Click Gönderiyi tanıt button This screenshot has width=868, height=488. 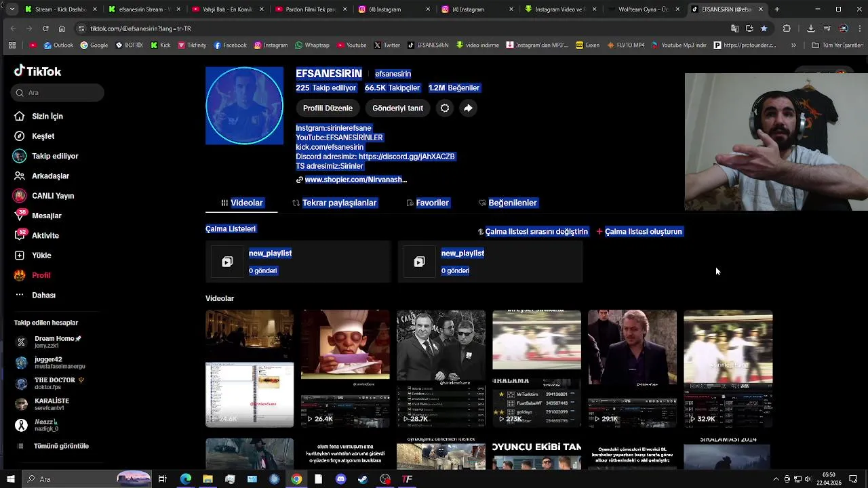(x=397, y=108)
